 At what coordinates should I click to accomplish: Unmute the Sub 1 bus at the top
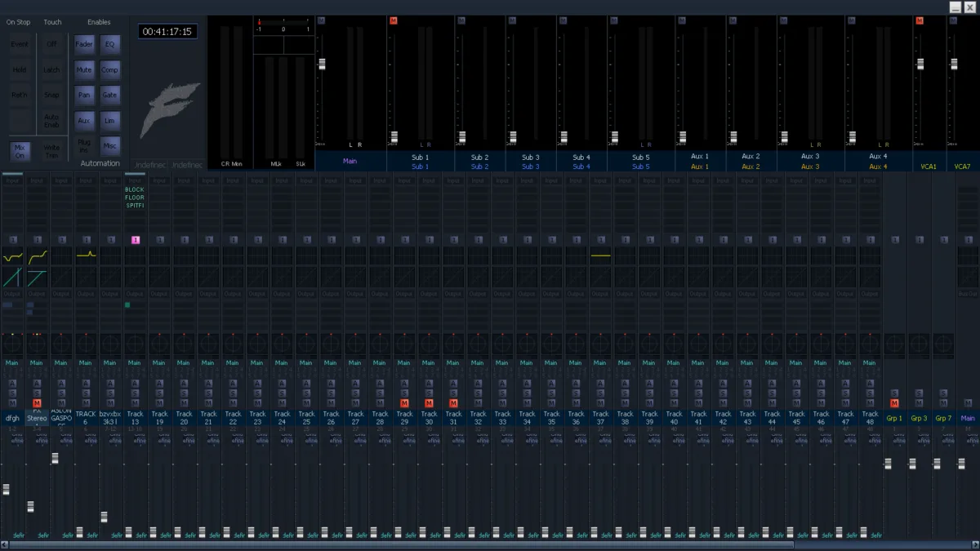coord(393,20)
